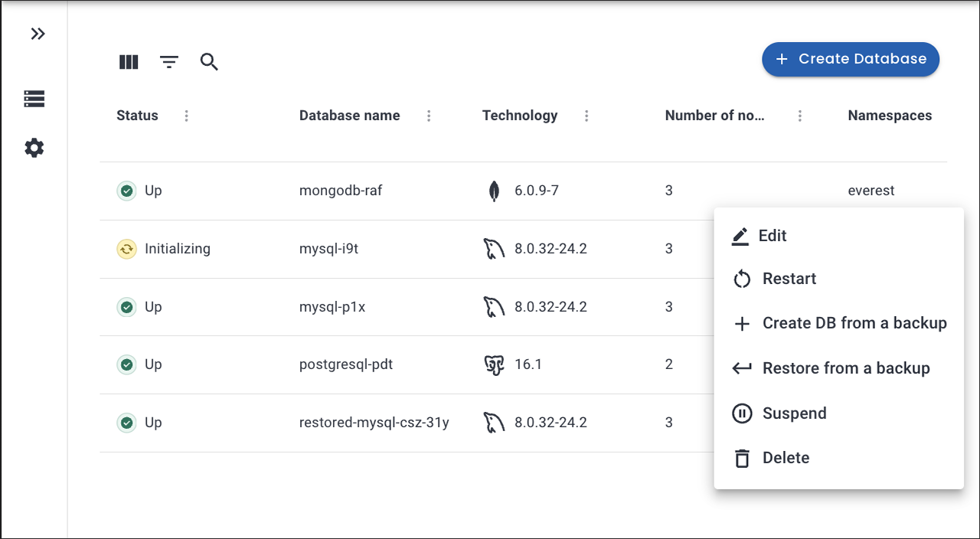
Task: Select Delete from the actions menu
Action: [x=786, y=458]
